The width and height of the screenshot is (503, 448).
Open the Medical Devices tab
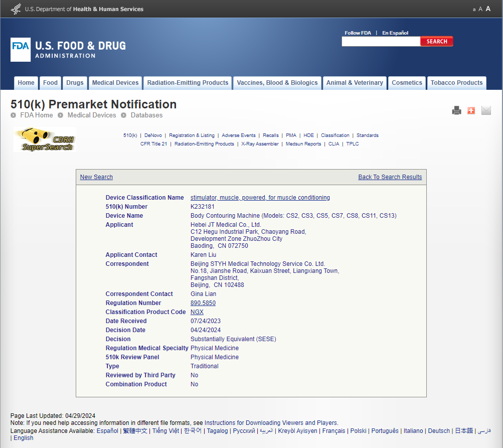point(115,83)
